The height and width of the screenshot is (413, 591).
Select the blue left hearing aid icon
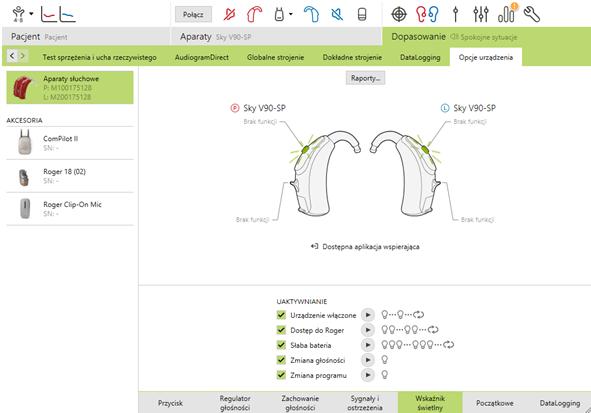(x=311, y=14)
